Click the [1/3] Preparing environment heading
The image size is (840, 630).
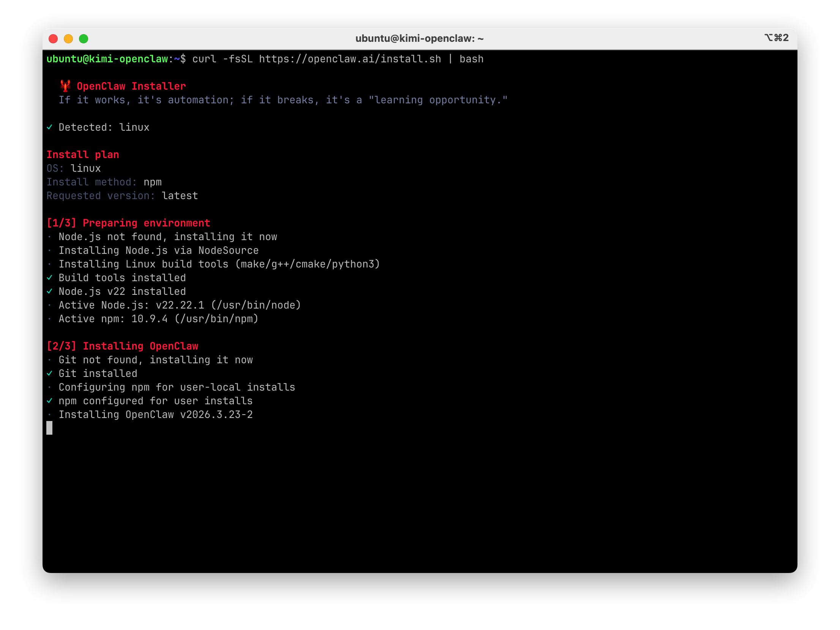128,223
